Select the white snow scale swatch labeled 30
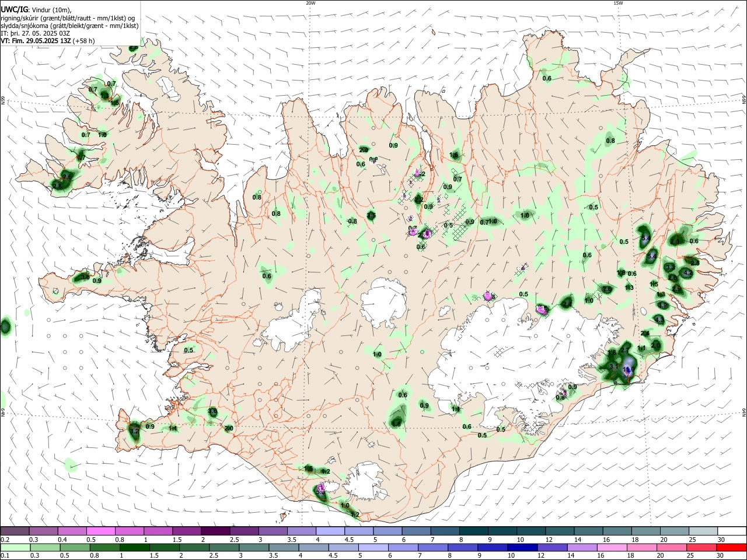The image size is (747, 560). [x=732, y=531]
